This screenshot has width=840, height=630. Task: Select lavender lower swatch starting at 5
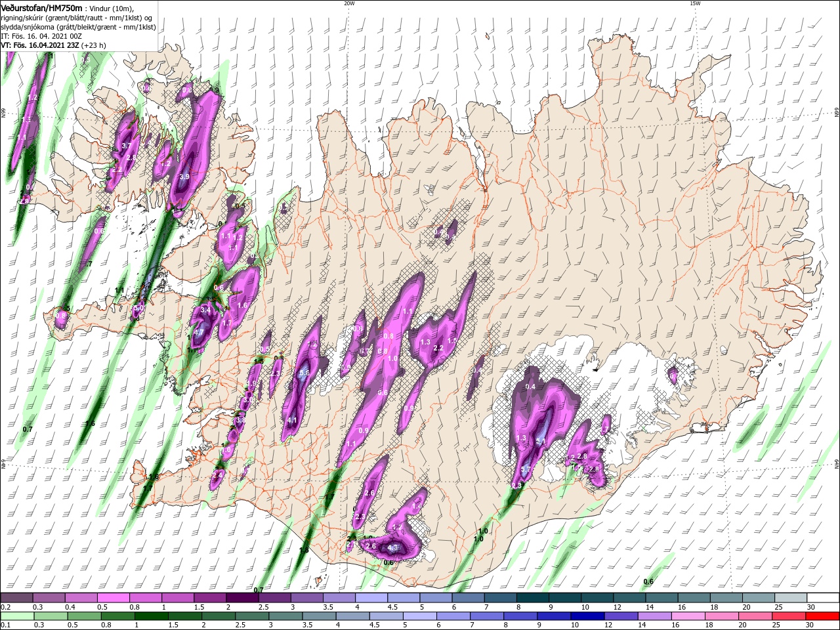pos(420,616)
